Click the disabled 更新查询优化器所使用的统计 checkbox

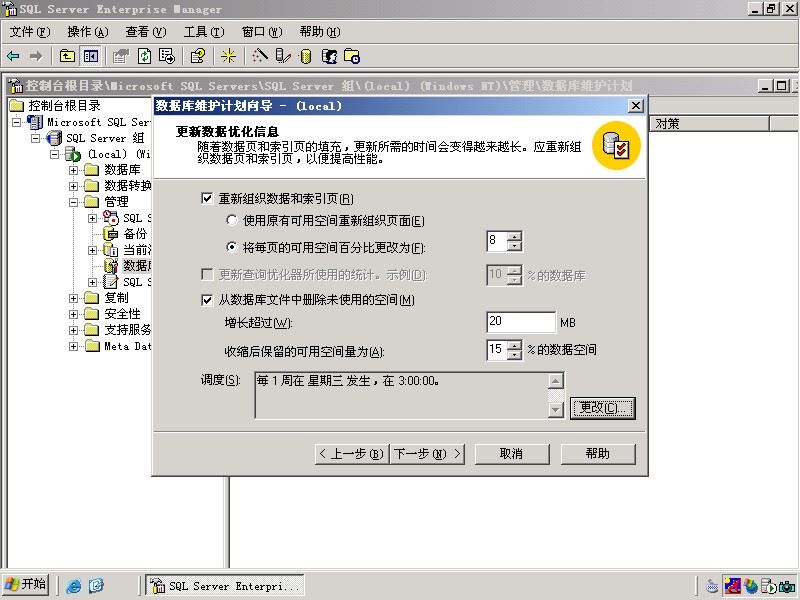point(207,274)
